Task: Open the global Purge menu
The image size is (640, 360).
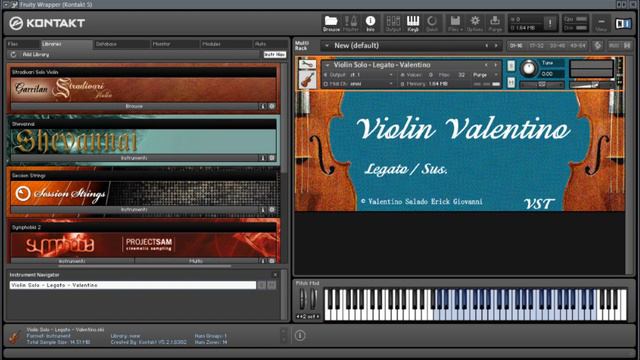Action: [495, 23]
